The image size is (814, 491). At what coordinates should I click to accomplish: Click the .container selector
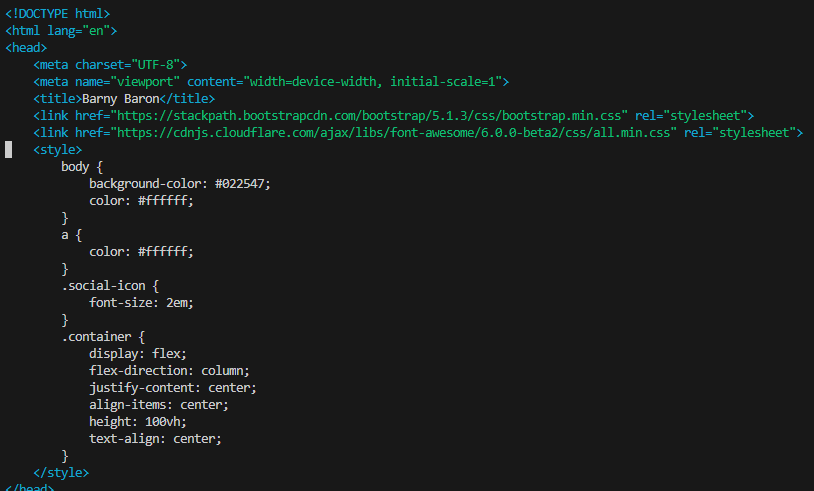(96, 337)
